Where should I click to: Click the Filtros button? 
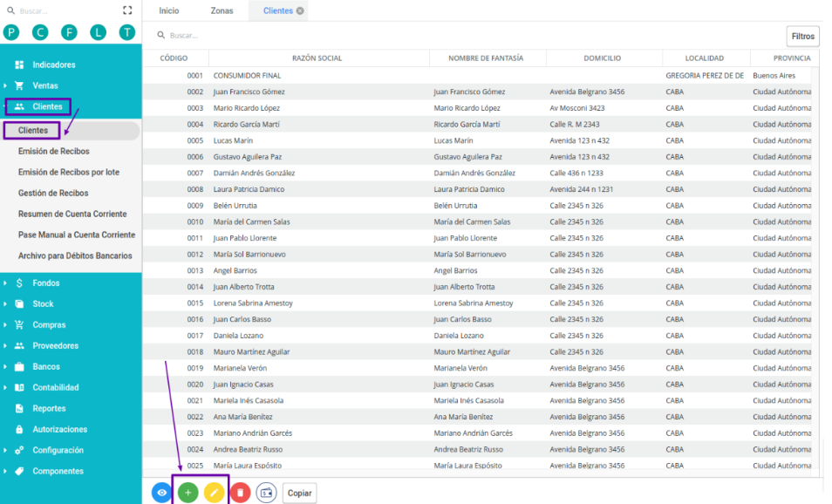(803, 36)
